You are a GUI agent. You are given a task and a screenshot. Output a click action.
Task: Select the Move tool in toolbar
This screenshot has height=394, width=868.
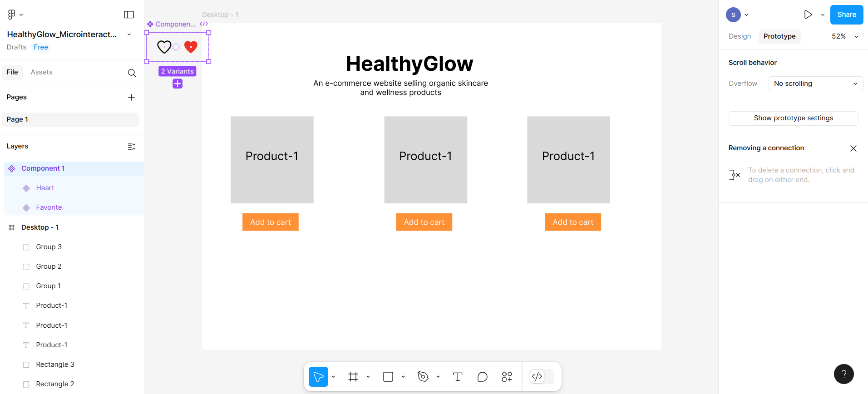(x=318, y=377)
